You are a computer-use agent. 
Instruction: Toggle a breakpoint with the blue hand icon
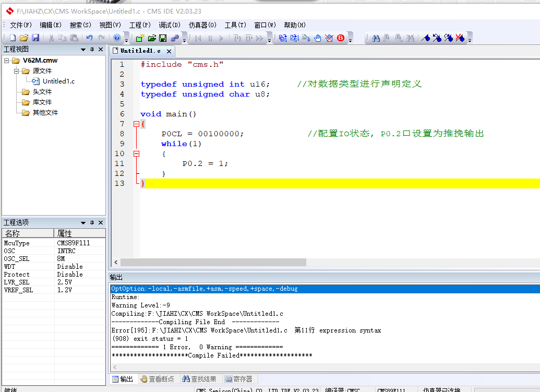point(318,38)
